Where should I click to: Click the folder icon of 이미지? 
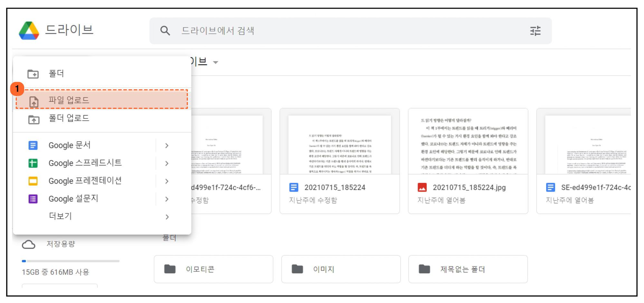click(x=297, y=269)
